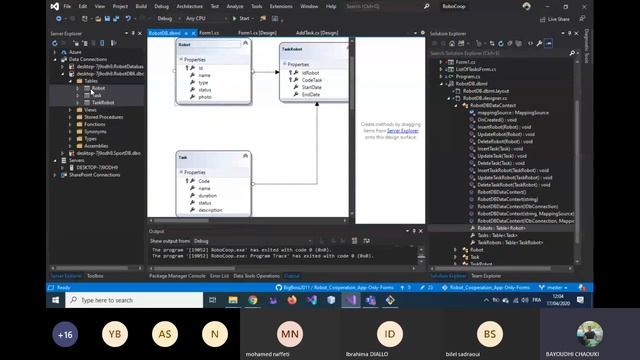Viewport: 640px width, 360px height.
Task: Switch to the AddTask.cs [Design] tab
Action: coord(317,33)
